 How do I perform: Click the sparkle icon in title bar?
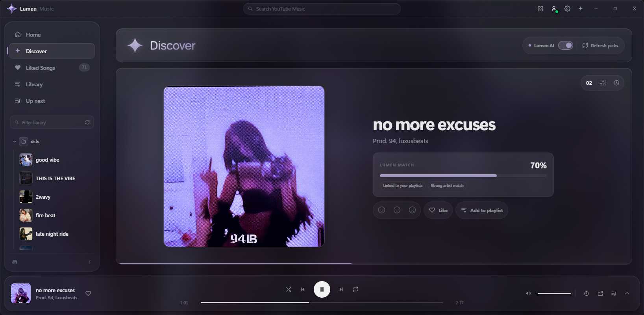click(581, 9)
